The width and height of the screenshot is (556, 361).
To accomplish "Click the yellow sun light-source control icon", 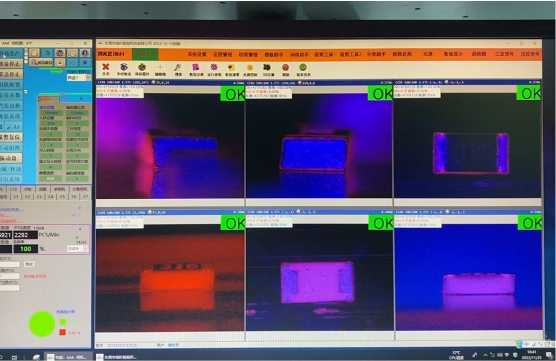I will 250,67.
